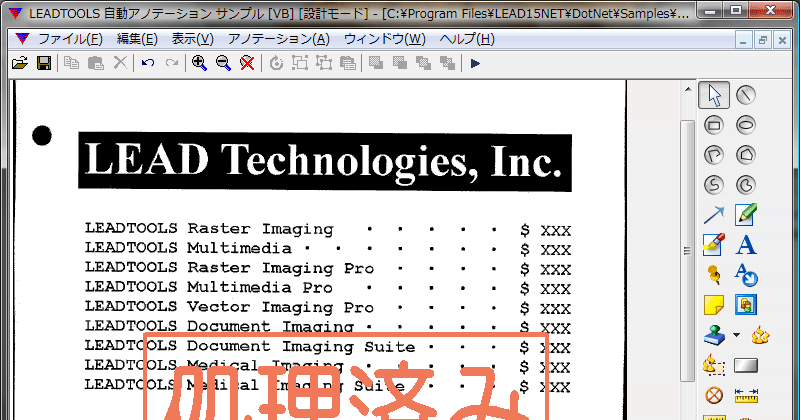
Task: Click the 'LEADTOOLS Raster Imaging' price line
Action: (x=328, y=229)
